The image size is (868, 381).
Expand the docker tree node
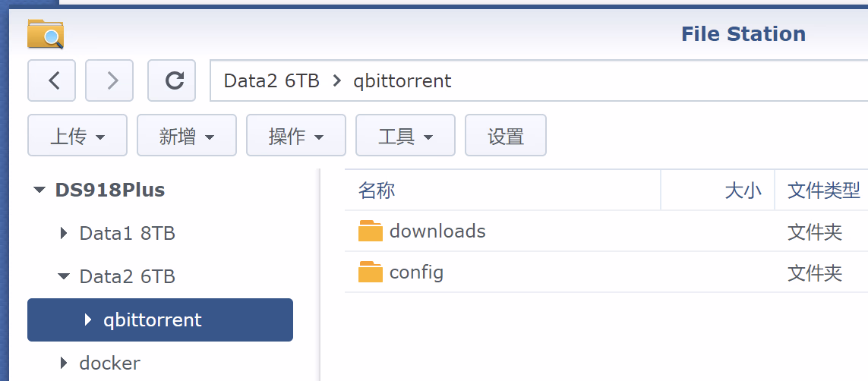64,364
